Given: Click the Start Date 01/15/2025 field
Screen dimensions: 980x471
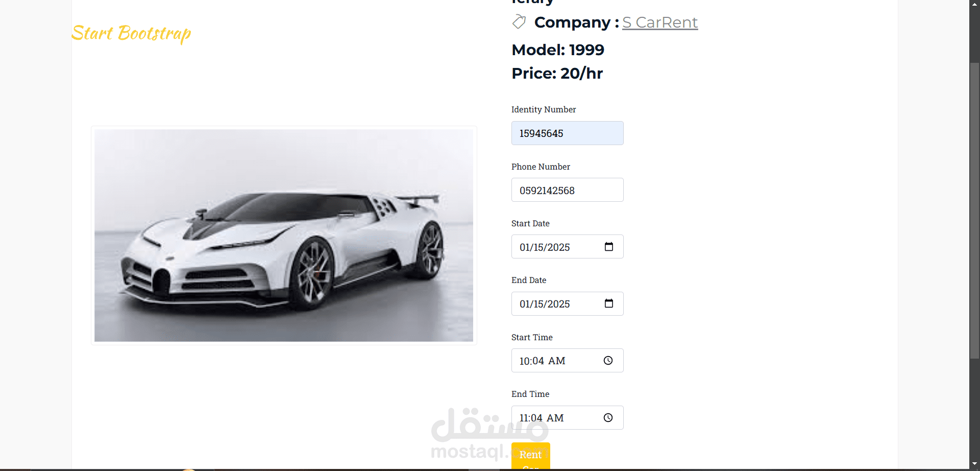Looking at the screenshot, I should [x=568, y=247].
